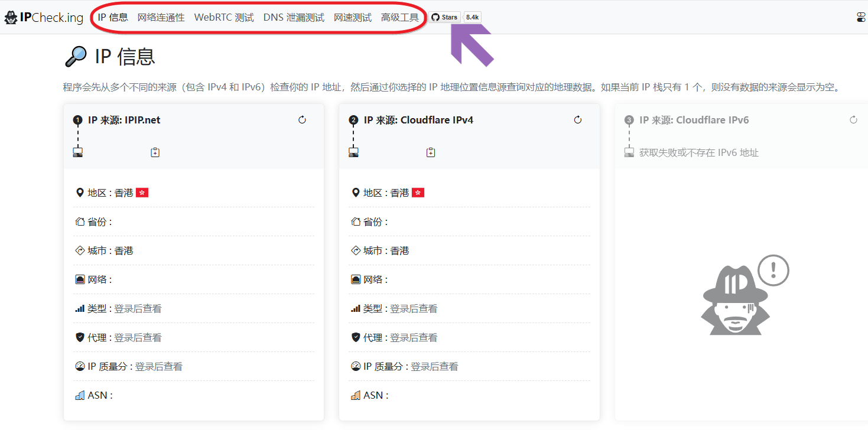Click 省份 house icon in IPIP.net card
Screen dimensions: 868x430
80,221
